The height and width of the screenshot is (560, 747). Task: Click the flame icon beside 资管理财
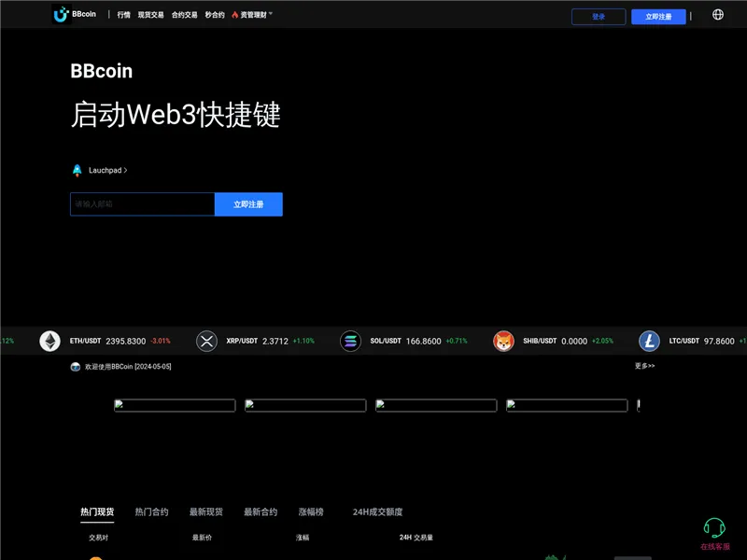coord(235,15)
